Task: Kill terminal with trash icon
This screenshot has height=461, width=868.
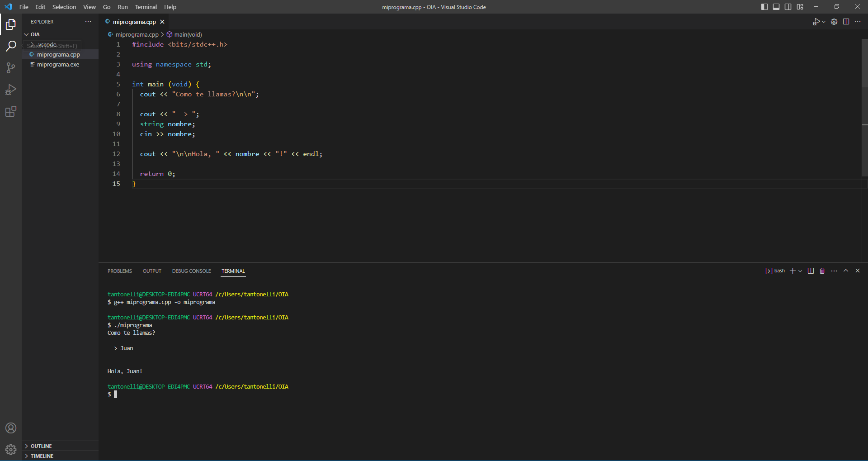Action: (x=822, y=271)
